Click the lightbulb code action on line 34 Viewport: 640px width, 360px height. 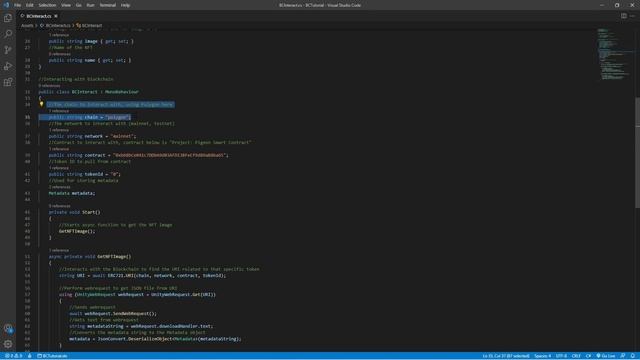[x=42, y=104]
